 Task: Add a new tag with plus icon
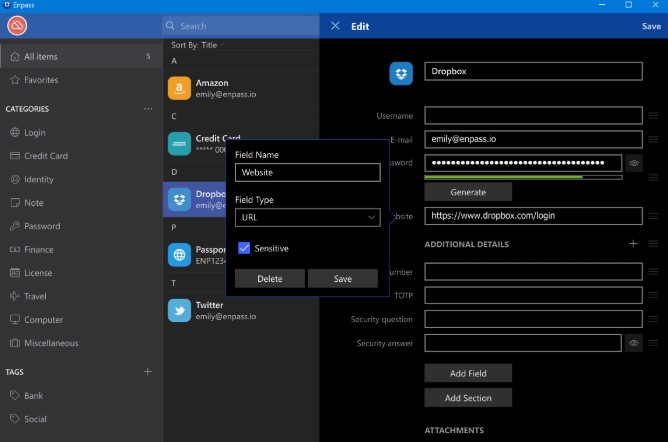(148, 372)
